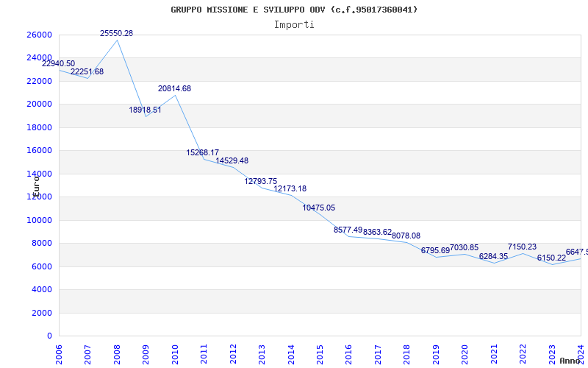Click the 2018 x-axis year label
The width and height of the screenshot is (588, 368).
pos(407,355)
